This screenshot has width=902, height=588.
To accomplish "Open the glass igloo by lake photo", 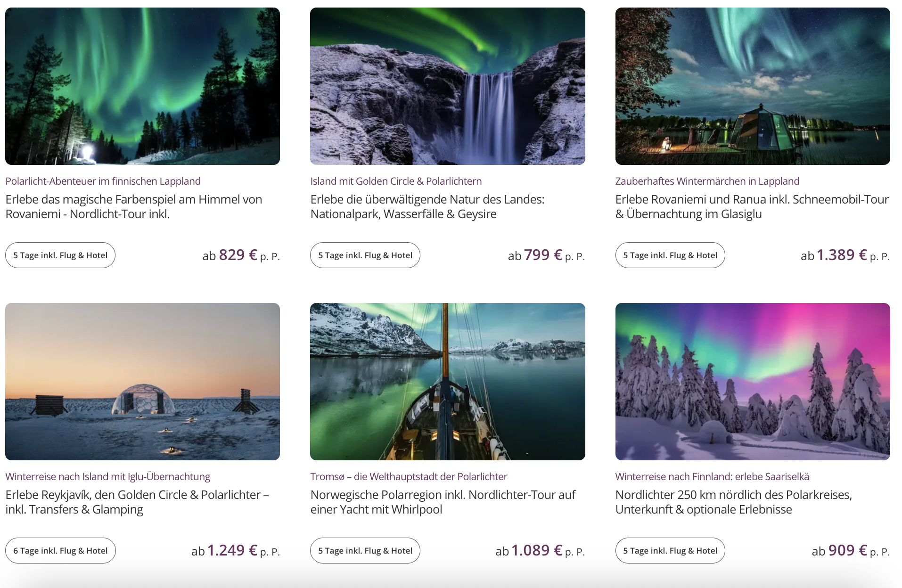I will click(x=753, y=86).
